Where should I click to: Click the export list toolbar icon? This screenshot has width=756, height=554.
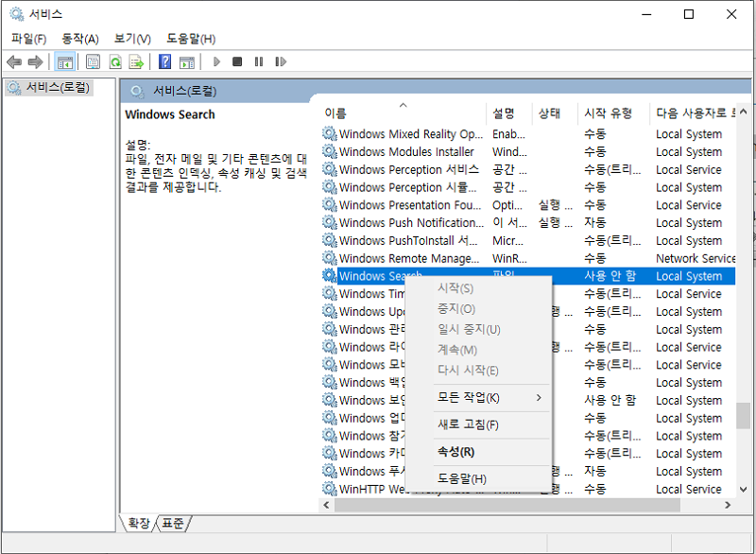pos(136,62)
